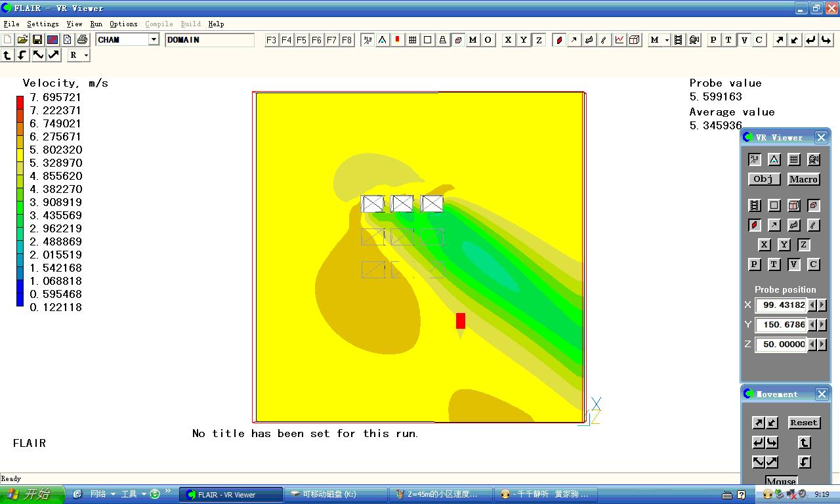Open the Settings menu

click(x=43, y=24)
